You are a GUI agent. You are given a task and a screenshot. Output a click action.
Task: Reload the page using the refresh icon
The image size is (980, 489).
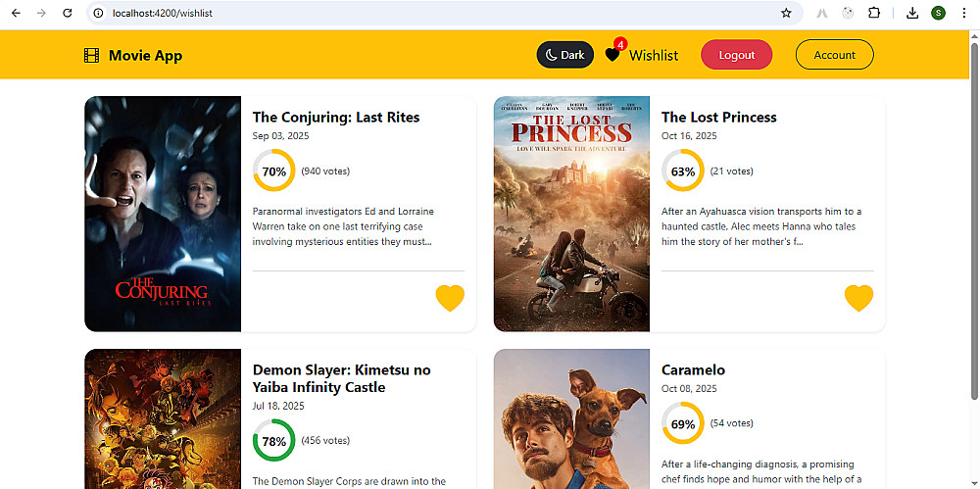67,13
